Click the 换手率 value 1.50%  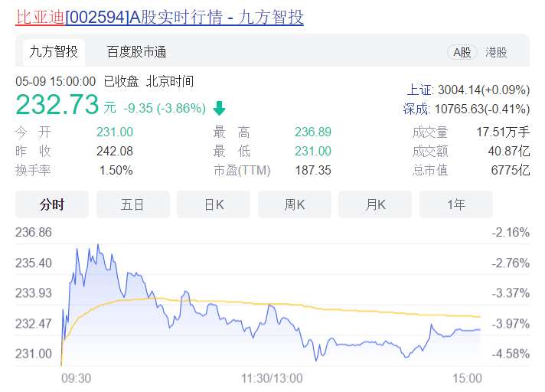point(116,170)
